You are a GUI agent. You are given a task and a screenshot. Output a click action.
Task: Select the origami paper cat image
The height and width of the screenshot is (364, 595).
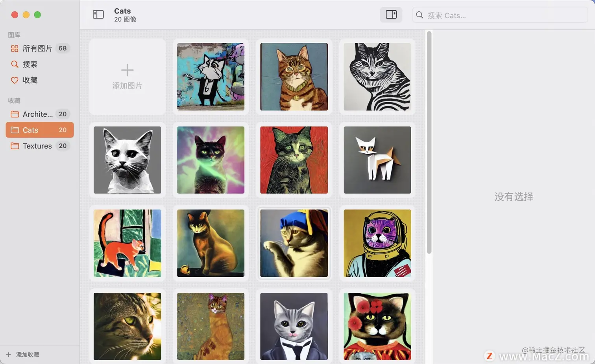click(x=377, y=160)
